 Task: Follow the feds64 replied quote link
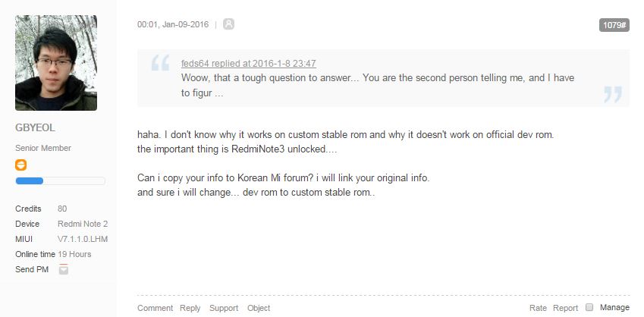coord(249,63)
